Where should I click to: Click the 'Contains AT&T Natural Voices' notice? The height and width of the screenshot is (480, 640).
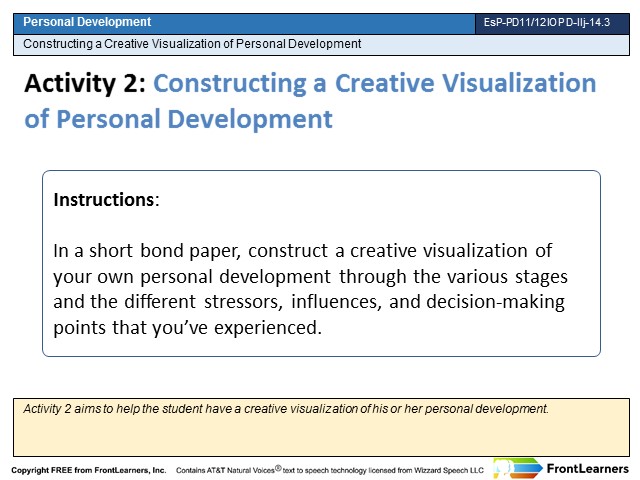330,470
